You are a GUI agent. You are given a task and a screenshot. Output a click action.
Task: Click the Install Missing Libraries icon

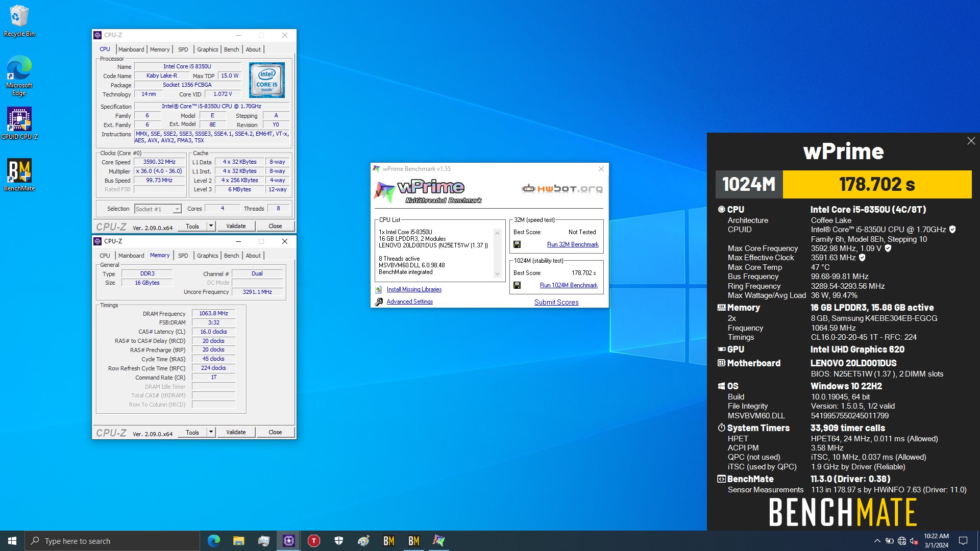pos(379,289)
